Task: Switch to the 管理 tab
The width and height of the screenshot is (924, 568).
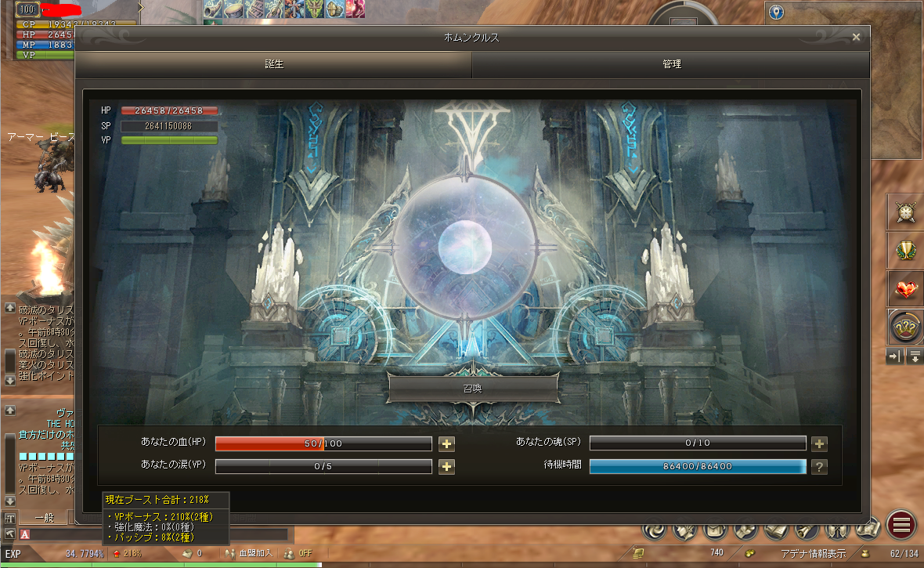Action: click(x=670, y=64)
